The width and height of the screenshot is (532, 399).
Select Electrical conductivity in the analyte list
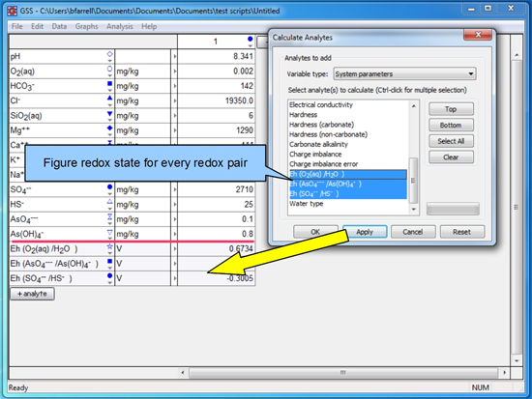tap(321, 104)
